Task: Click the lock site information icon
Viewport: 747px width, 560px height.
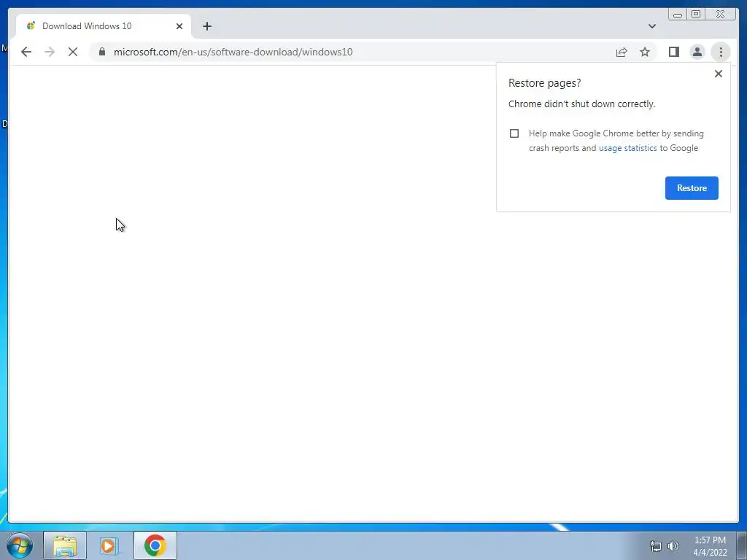Action: pos(102,52)
